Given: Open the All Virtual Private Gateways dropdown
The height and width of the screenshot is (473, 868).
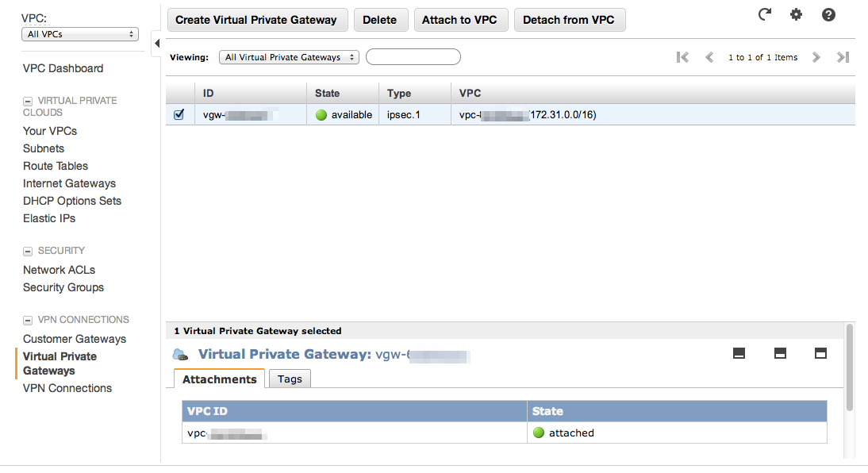Looking at the screenshot, I should pos(289,57).
